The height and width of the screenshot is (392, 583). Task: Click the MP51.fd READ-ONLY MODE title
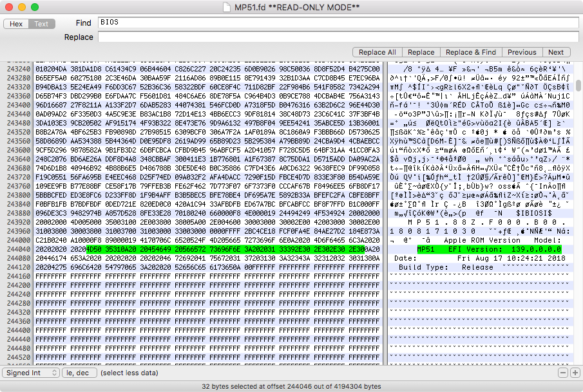tap(297, 7)
